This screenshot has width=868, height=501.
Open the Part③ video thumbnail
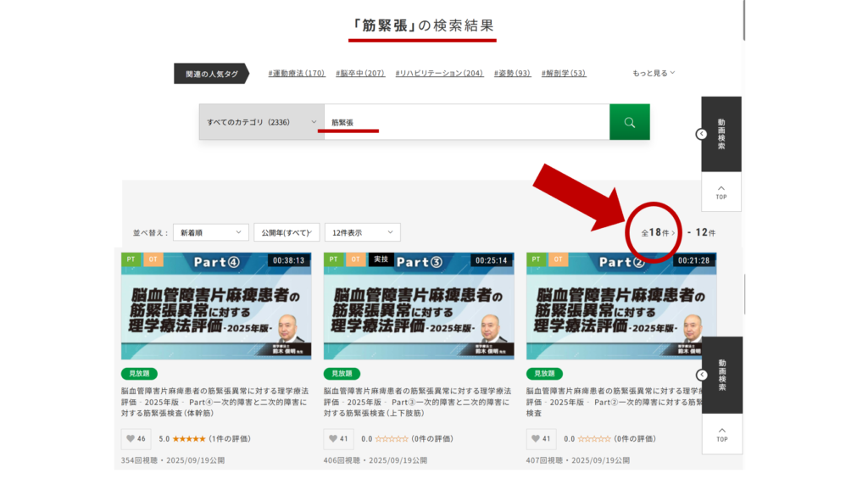coord(419,306)
